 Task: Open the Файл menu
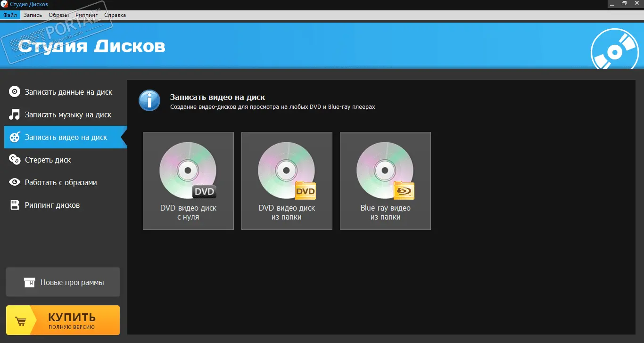point(10,15)
